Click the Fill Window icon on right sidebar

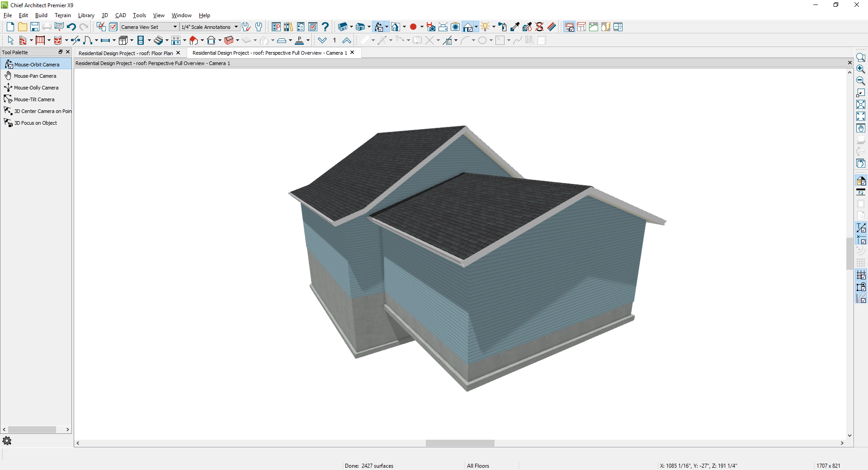point(861,104)
